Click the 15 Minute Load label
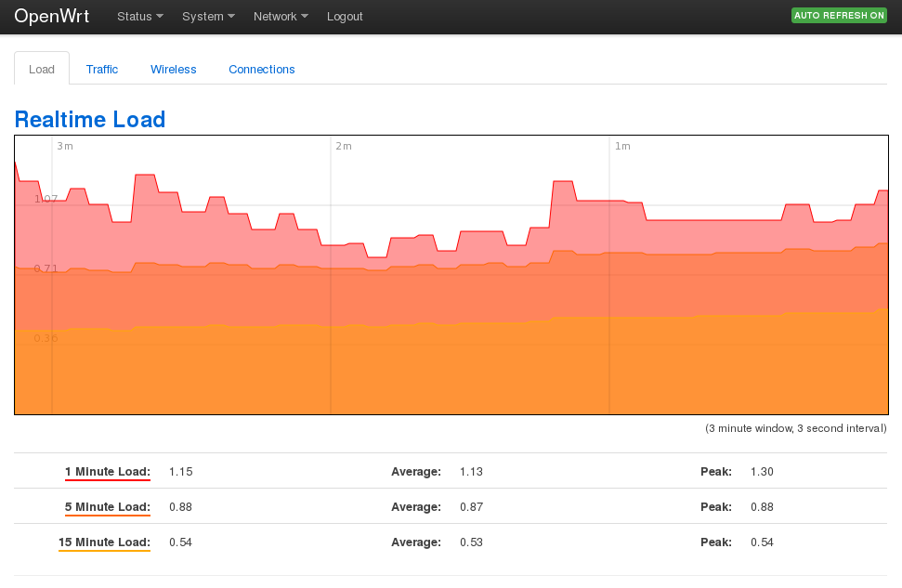 coord(104,542)
